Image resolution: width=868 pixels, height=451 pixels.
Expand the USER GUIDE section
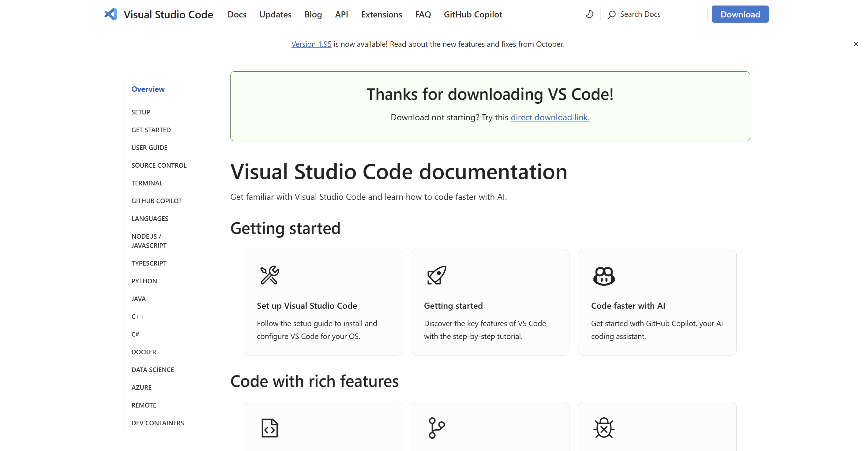[x=149, y=147]
